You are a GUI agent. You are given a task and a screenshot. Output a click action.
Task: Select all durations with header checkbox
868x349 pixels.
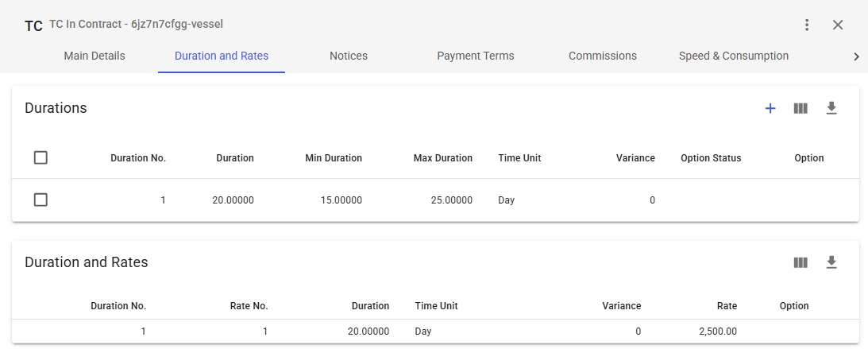click(41, 158)
